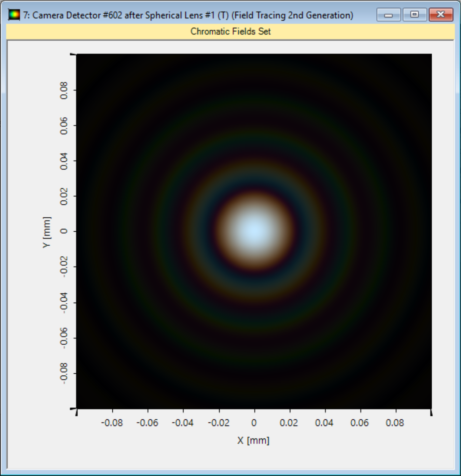Click the 0 tick label on Y axis
The height and width of the screenshot is (476, 461).
64,231
